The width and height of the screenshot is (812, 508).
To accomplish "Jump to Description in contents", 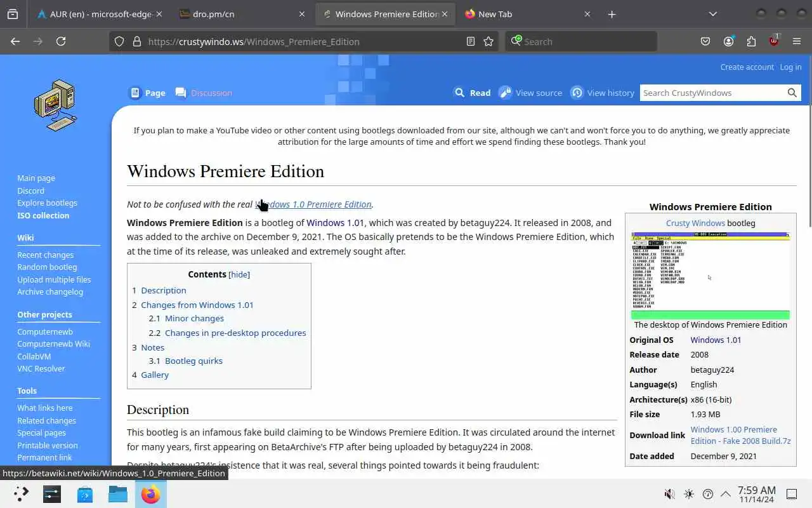I will [x=163, y=290].
